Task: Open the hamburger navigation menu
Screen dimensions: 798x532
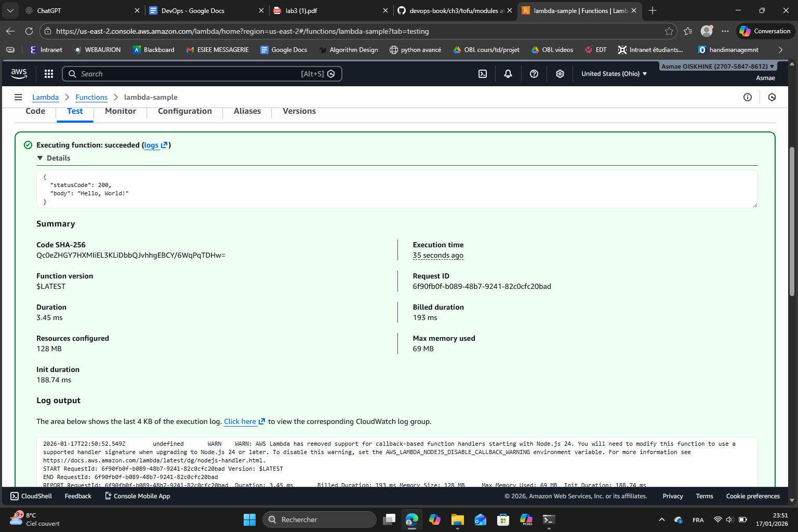Action: [18, 97]
